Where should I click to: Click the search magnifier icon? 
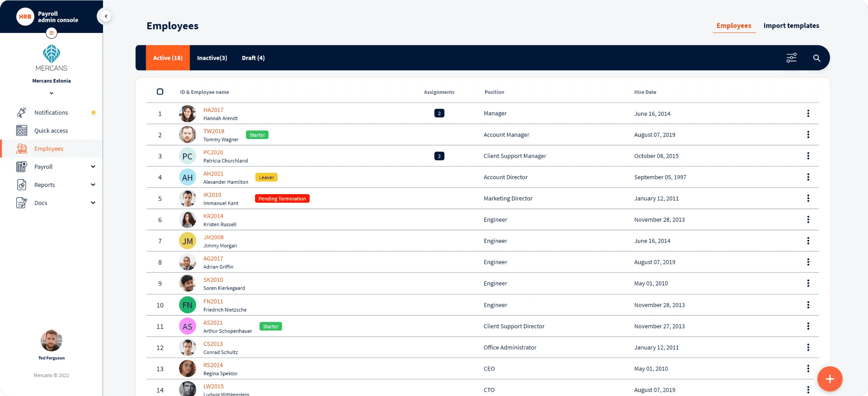pyautogui.click(x=817, y=58)
